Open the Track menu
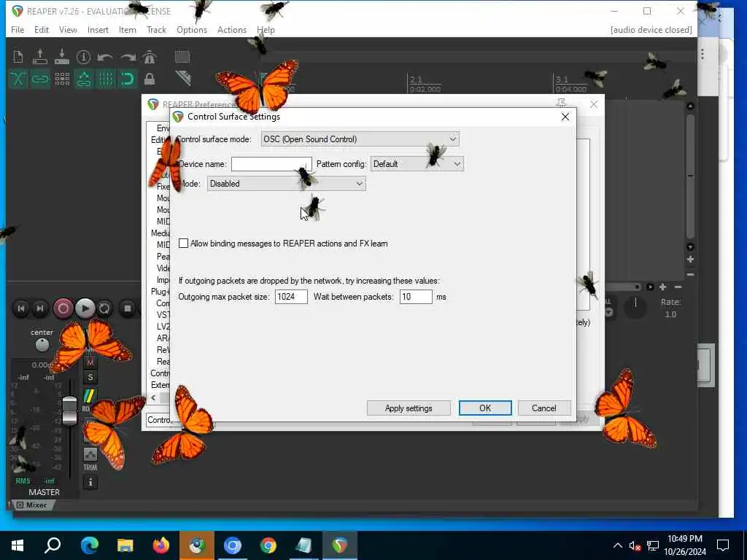This screenshot has width=747, height=560. [x=156, y=29]
